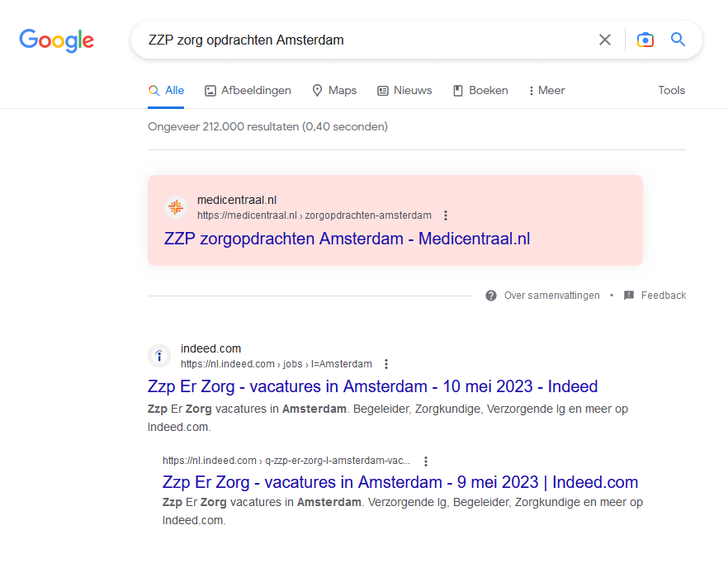The image size is (728, 568).
Task: Open three-dot menu for second Indeed result
Action: pyautogui.click(x=426, y=461)
